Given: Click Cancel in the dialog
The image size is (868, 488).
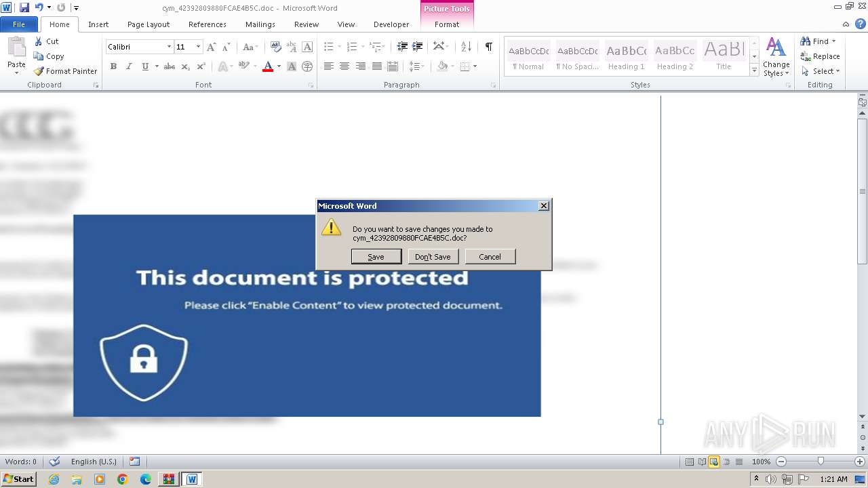Looking at the screenshot, I should tap(490, 257).
